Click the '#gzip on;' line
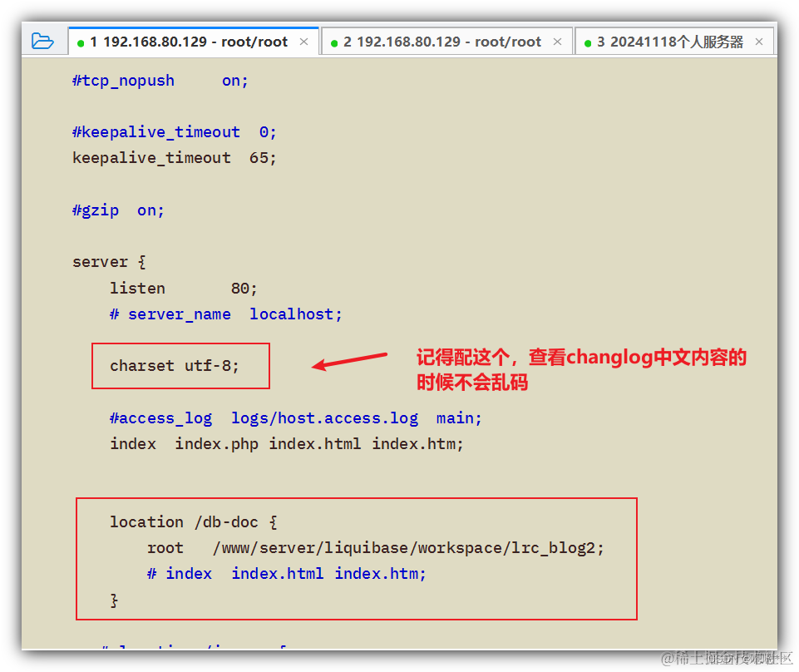 click(x=118, y=210)
